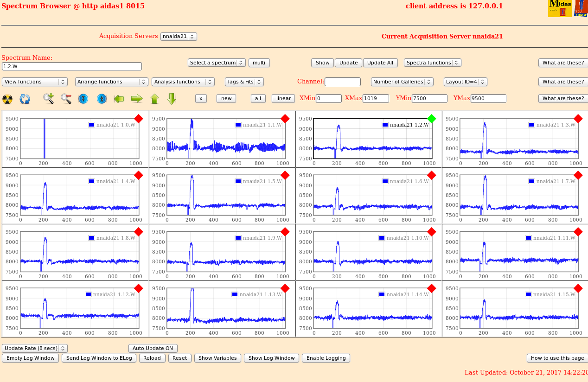Click the green up arrow icon
This screenshot has height=382, width=588.
point(154,99)
